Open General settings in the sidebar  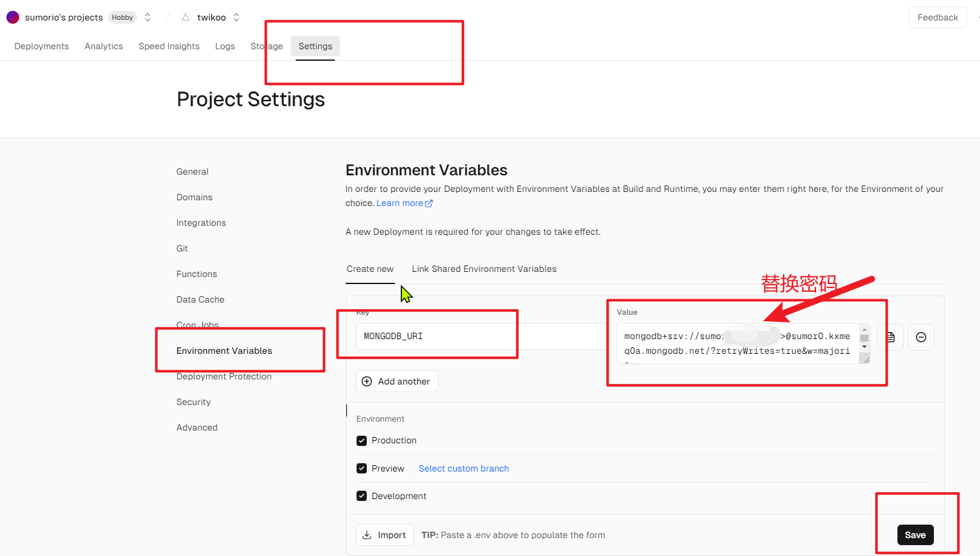tap(193, 171)
